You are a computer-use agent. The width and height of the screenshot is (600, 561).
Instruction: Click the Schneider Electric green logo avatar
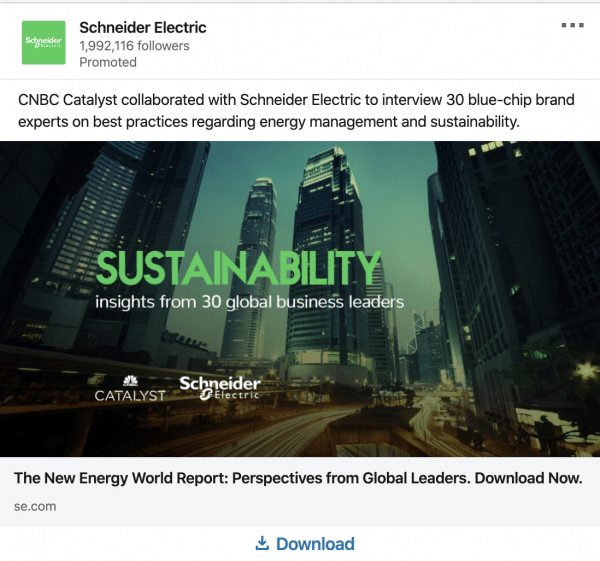coord(44,42)
